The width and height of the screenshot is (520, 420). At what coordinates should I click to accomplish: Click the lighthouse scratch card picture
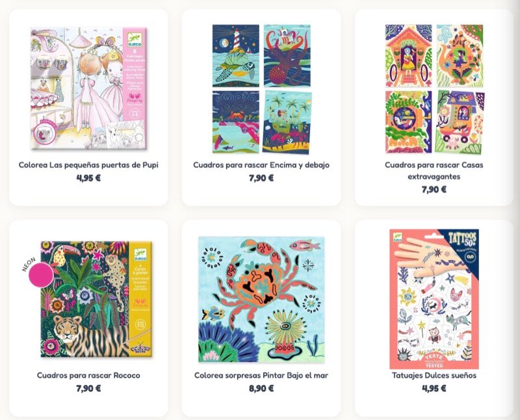pyautogui.click(x=236, y=55)
